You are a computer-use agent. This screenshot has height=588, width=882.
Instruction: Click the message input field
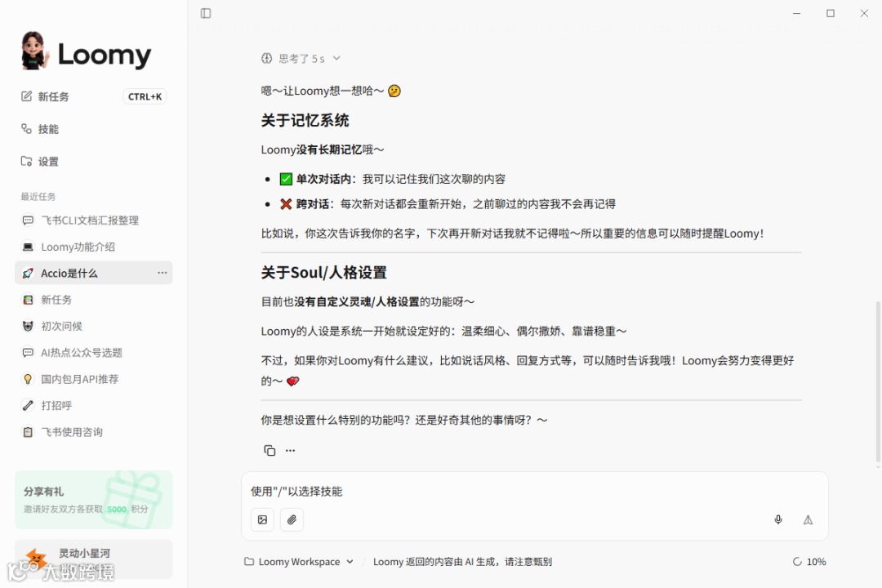click(x=534, y=491)
